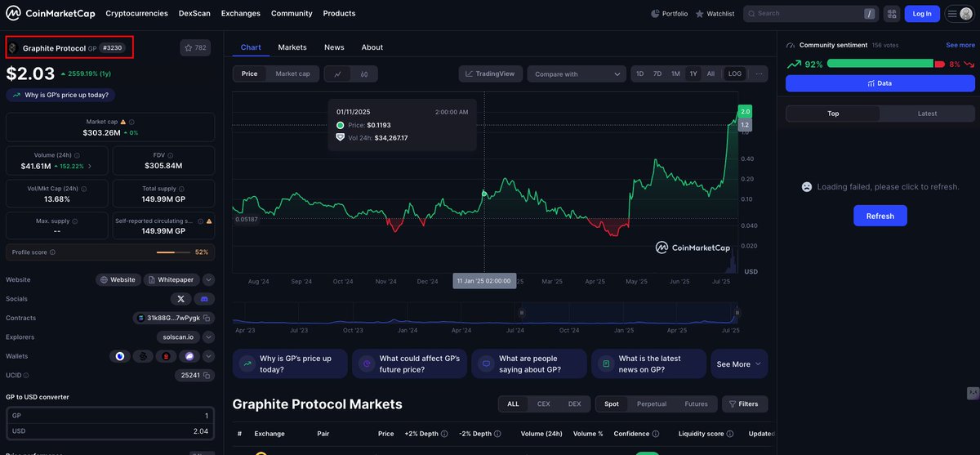This screenshot has height=455, width=980.
Task: Open the Products nav menu
Action: click(339, 13)
